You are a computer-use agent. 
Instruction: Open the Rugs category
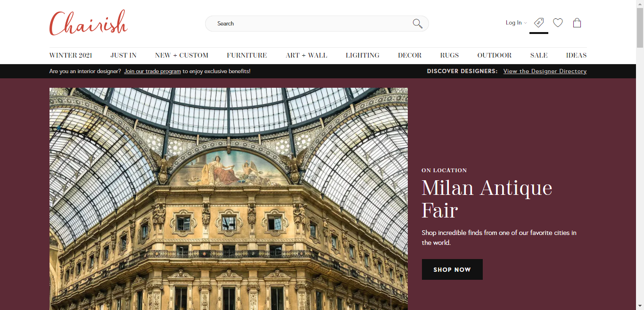[449, 55]
